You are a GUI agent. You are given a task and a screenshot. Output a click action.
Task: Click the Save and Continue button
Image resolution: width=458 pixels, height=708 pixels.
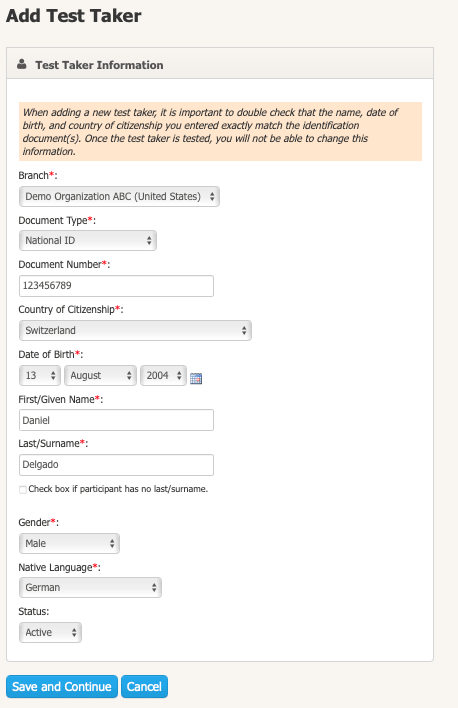tap(62, 687)
